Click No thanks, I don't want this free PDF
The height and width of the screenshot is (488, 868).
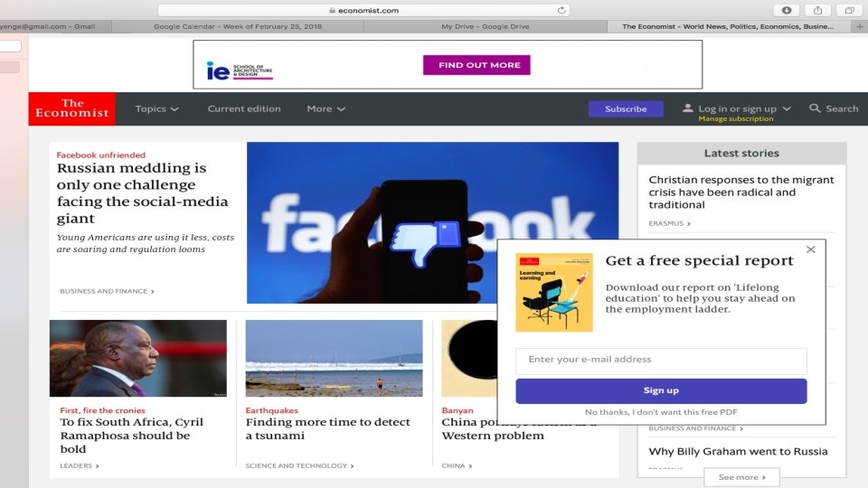coord(661,412)
